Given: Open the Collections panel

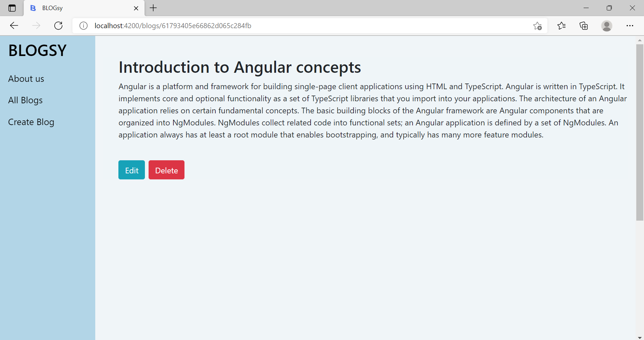Looking at the screenshot, I should point(584,25).
